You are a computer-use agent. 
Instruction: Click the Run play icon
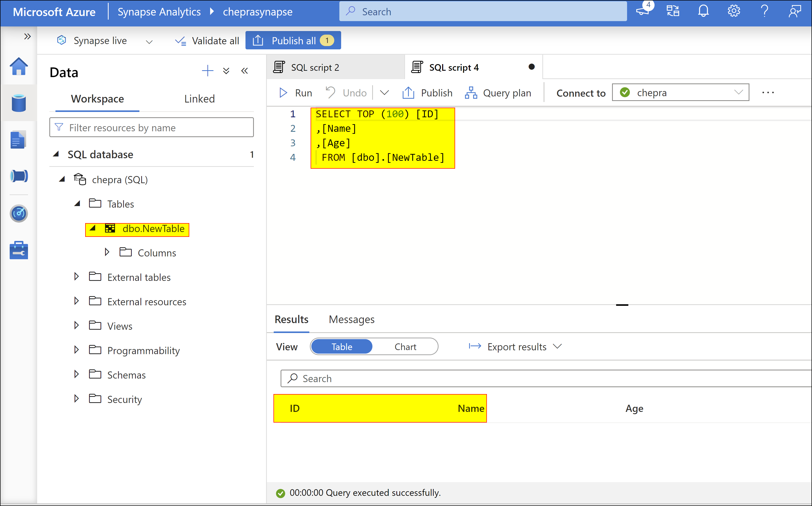[x=283, y=93]
